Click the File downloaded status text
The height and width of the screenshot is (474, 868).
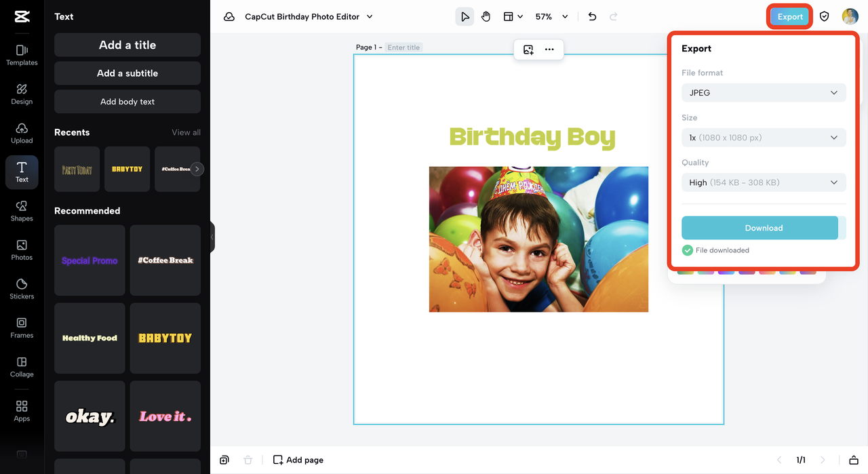[x=722, y=250]
